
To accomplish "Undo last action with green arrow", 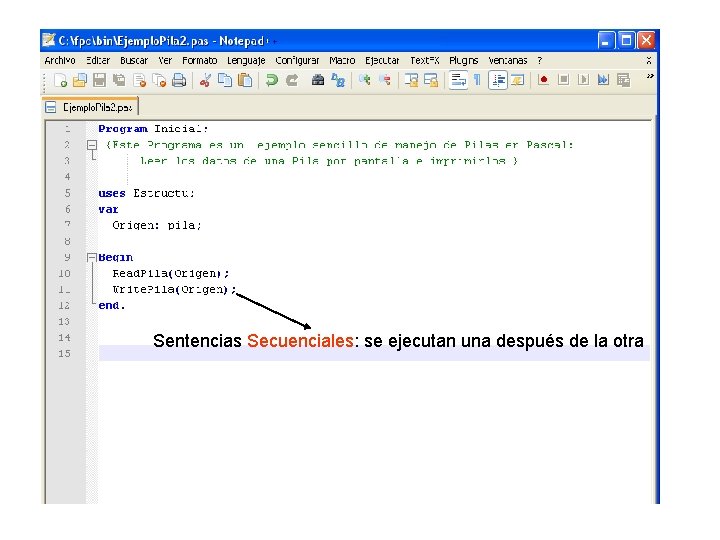I will pyautogui.click(x=272, y=80).
